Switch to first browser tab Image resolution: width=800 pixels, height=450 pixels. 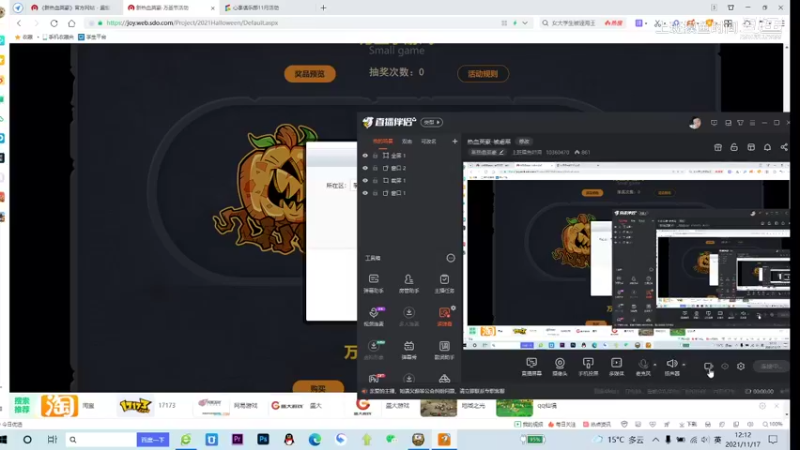pos(71,8)
